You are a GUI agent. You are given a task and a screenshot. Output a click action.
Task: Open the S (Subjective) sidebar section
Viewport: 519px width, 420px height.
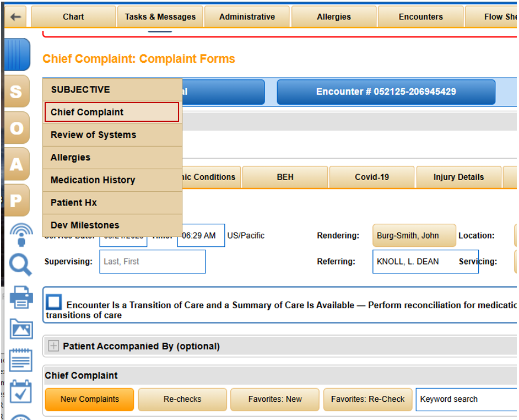coord(17,91)
